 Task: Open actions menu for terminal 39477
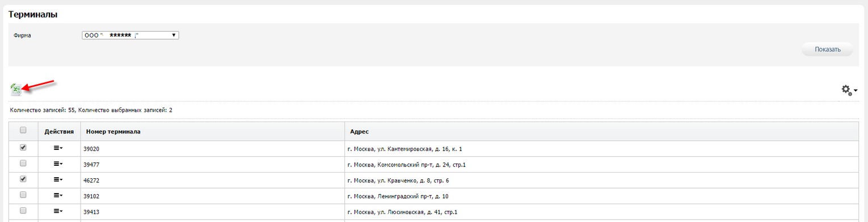click(58, 164)
